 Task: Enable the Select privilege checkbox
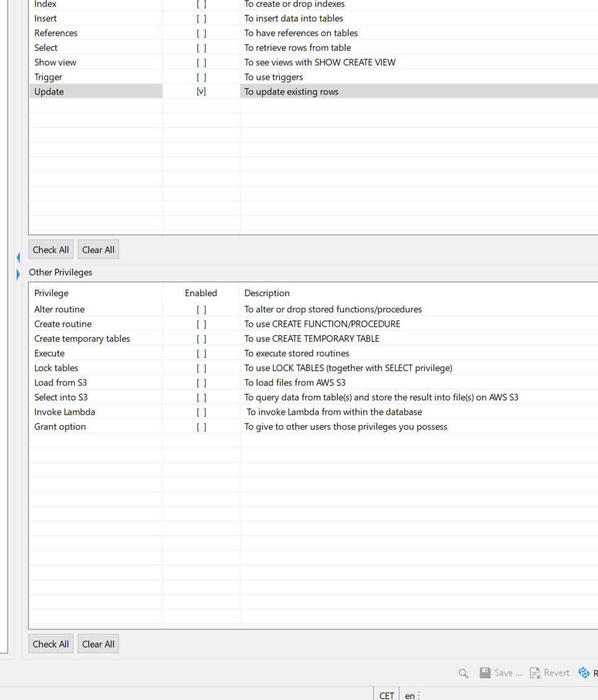click(201, 48)
